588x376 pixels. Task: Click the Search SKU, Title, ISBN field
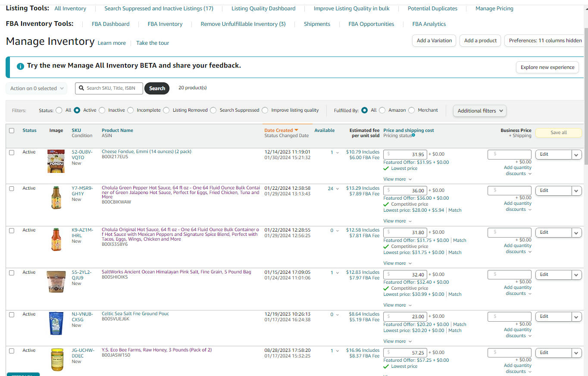point(109,88)
